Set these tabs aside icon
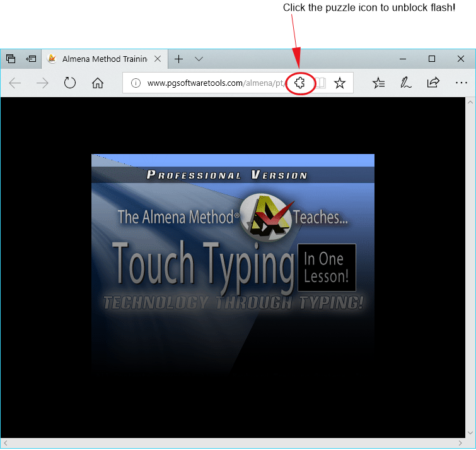Image resolution: width=476 pixels, height=450 pixels. click(x=31, y=59)
